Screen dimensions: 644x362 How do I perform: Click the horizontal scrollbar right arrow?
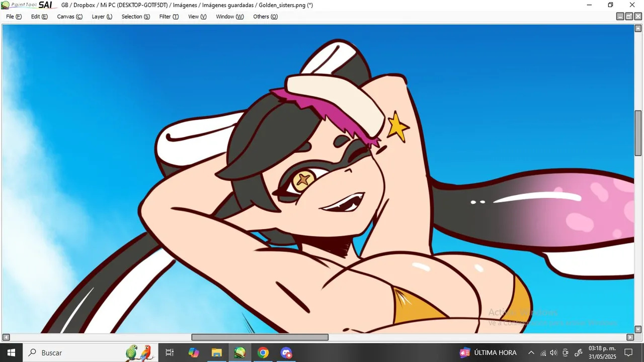[x=630, y=337]
